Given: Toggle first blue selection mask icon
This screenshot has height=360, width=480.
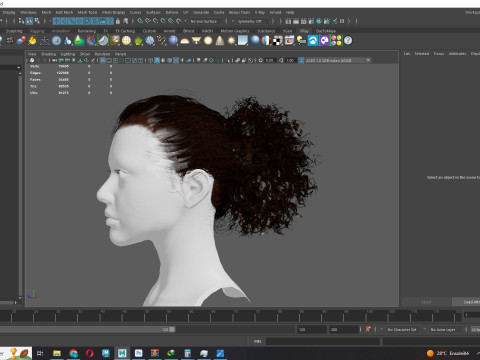Looking at the screenshot, I should pos(56,21).
